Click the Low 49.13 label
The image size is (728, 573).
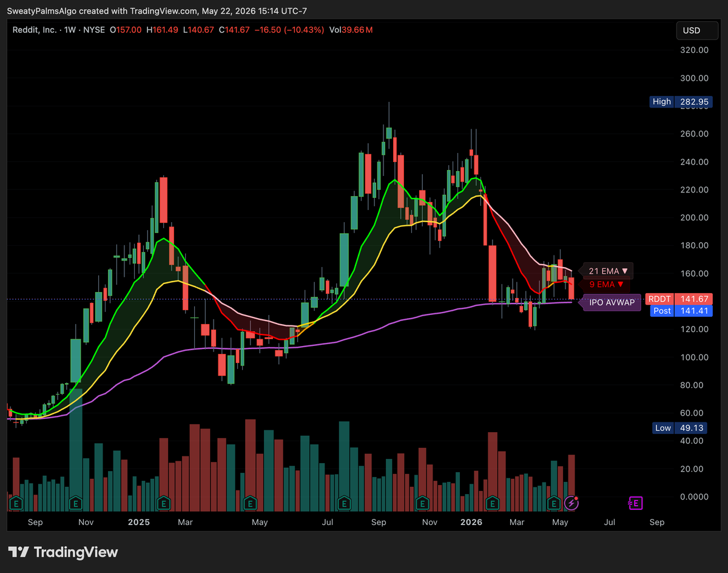(x=680, y=428)
